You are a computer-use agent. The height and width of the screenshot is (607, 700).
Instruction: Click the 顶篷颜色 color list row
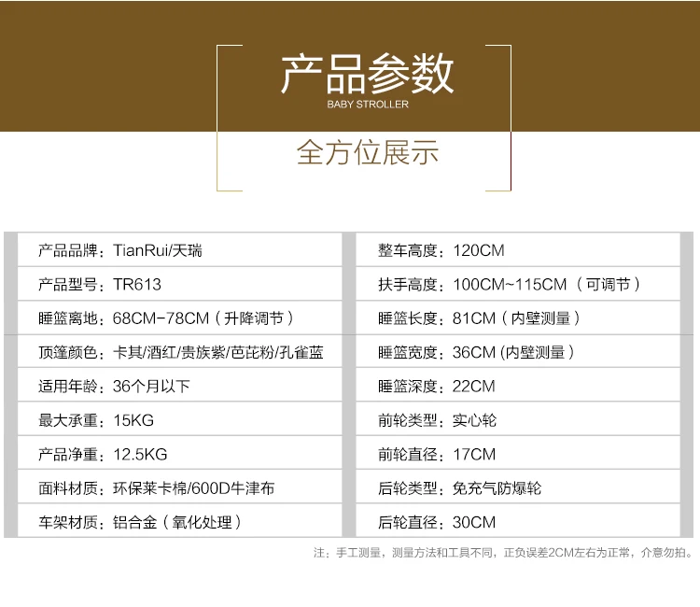click(179, 352)
